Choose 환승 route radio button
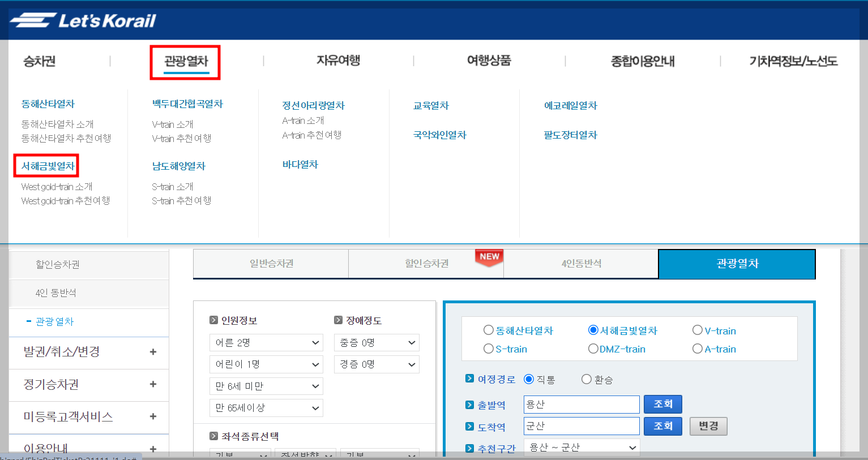The height and width of the screenshot is (460, 868). pyautogui.click(x=587, y=379)
